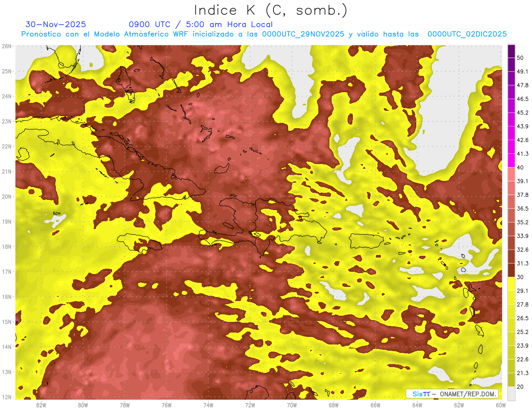Click the '64W' longitude axis label
The width and height of the screenshot is (532, 411).
pos(417,405)
